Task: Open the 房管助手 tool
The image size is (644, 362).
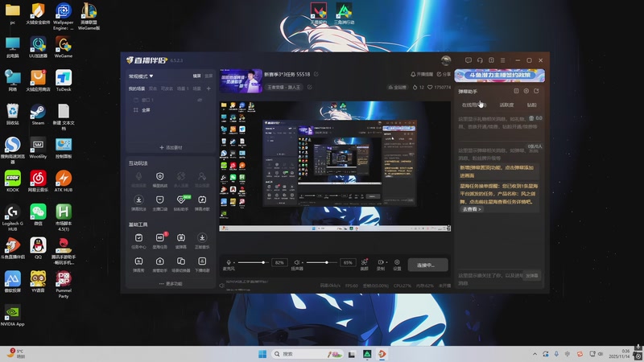Action: pos(159,265)
